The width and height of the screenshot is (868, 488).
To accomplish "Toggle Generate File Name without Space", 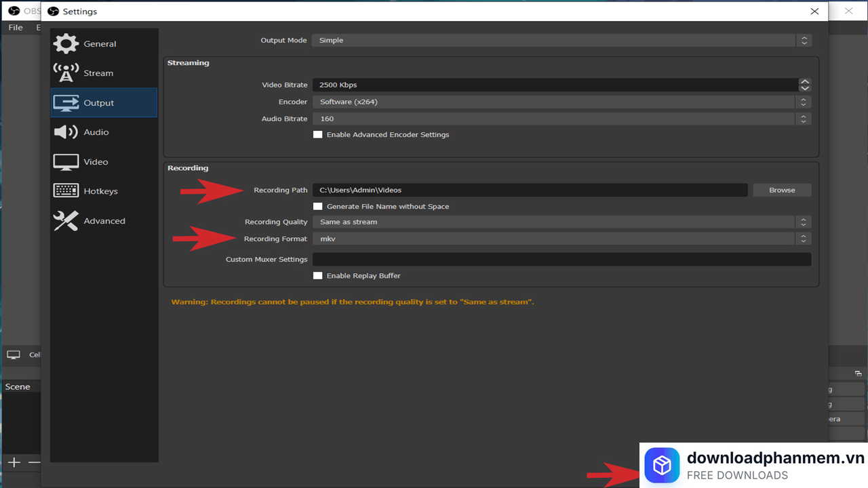I will (317, 207).
